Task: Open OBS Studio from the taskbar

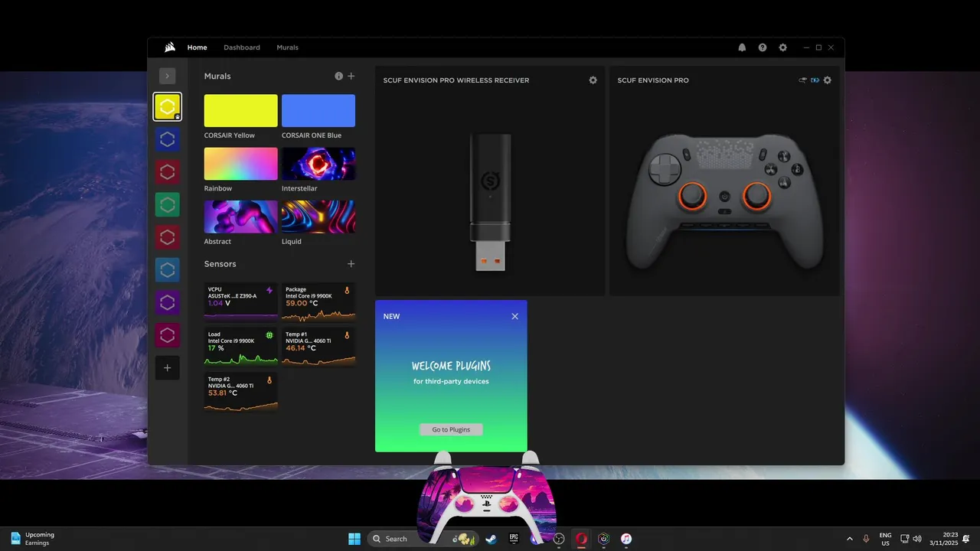Action: [x=559, y=539]
